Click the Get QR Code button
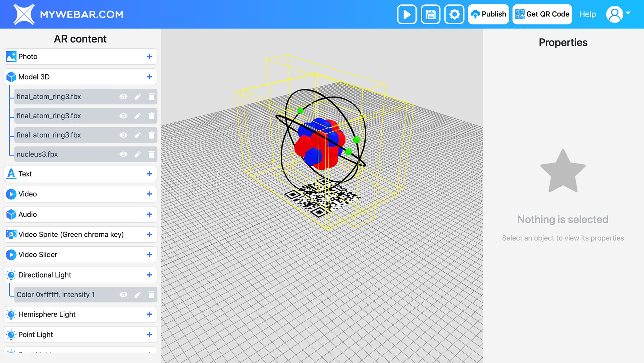This screenshot has width=644, height=363. tap(542, 14)
